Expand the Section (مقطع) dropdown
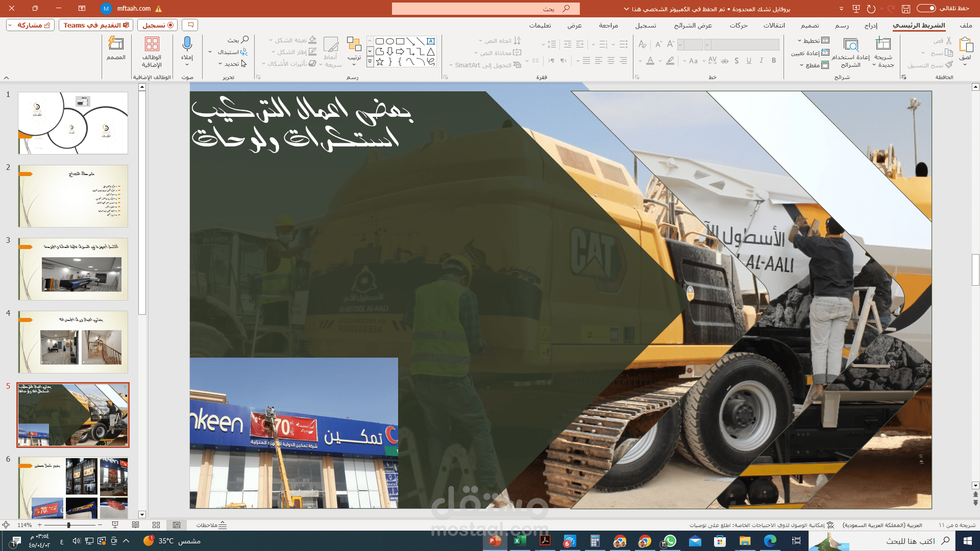Viewport: 980px width, 551px height. [814, 65]
